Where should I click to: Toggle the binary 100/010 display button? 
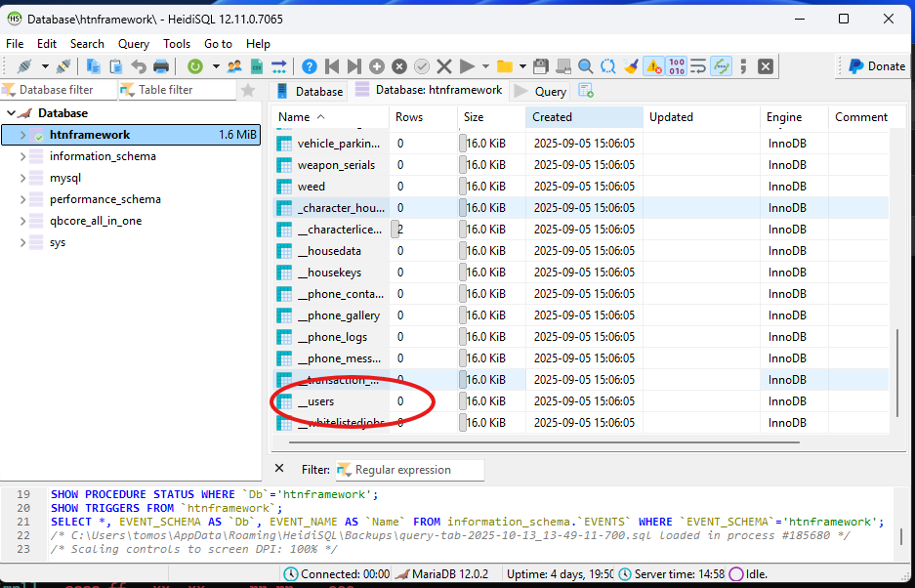(x=677, y=66)
